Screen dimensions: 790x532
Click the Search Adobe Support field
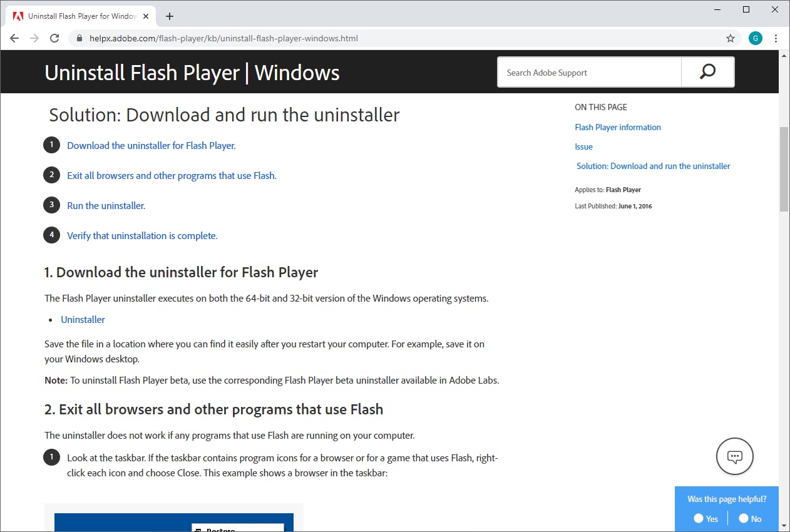[589, 72]
